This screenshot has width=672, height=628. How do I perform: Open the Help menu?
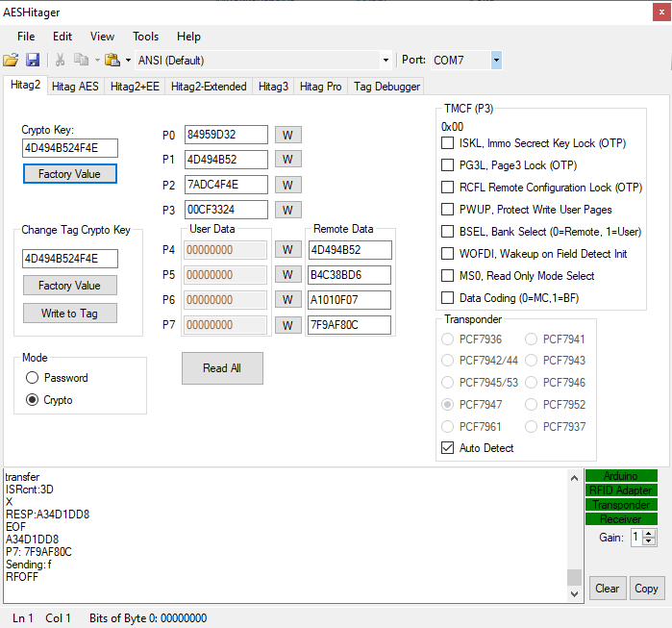[188, 37]
